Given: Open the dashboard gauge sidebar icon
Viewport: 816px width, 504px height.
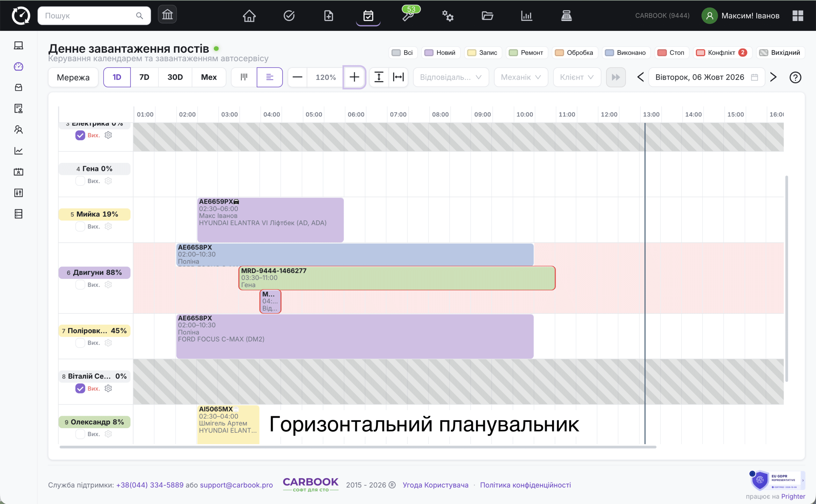Looking at the screenshot, I should coord(19,67).
